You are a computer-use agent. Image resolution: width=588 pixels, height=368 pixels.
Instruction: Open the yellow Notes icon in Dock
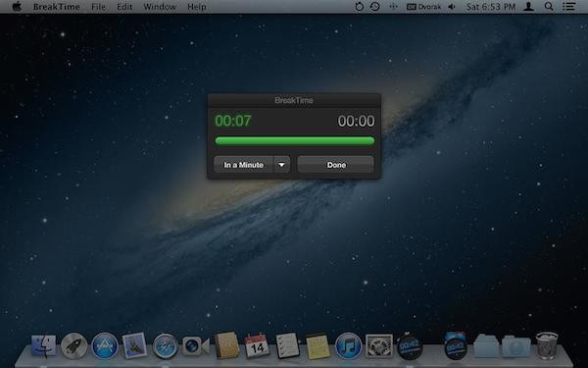(318, 345)
